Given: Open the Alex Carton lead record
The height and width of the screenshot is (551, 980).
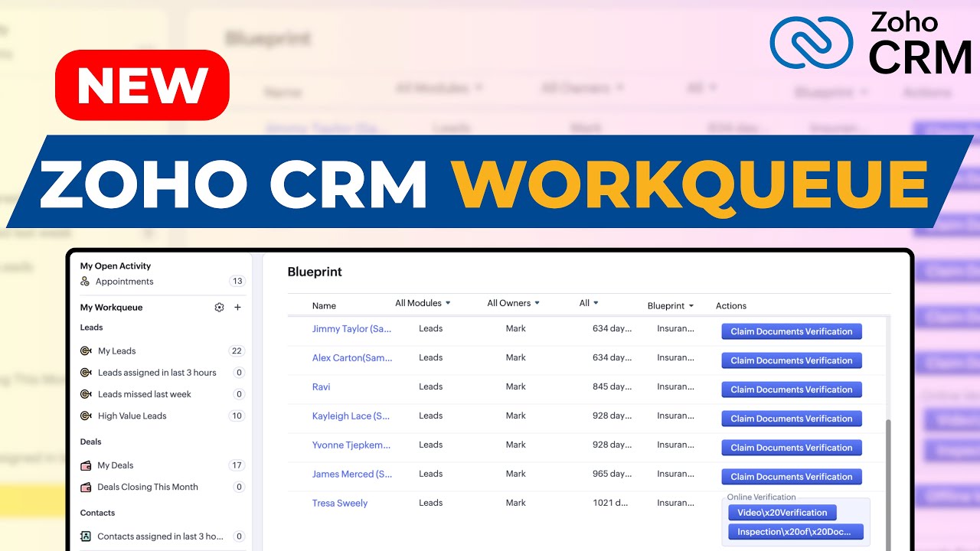Looking at the screenshot, I should click(352, 358).
